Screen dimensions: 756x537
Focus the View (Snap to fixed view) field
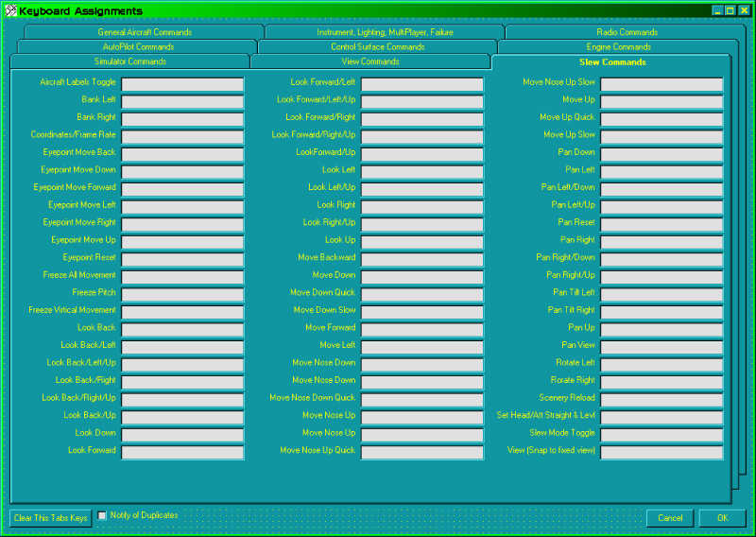(x=661, y=452)
